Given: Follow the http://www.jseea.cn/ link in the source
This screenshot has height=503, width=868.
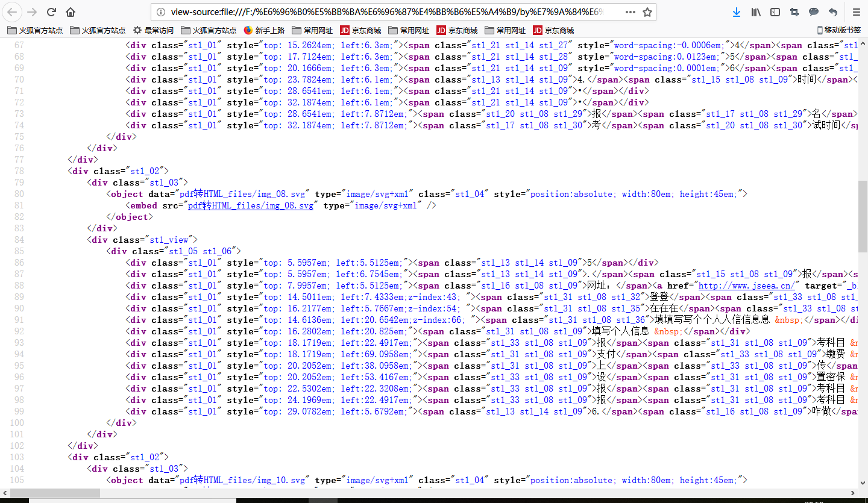Looking at the screenshot, I should [x=746, y=286].
